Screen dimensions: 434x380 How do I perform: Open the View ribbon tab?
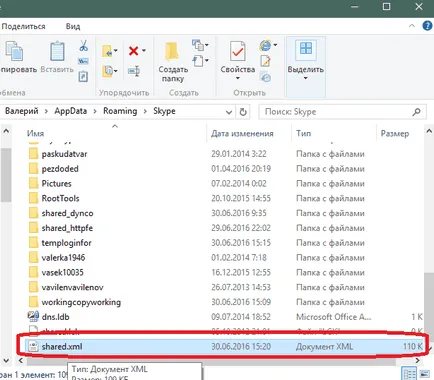tap(73, 26)
